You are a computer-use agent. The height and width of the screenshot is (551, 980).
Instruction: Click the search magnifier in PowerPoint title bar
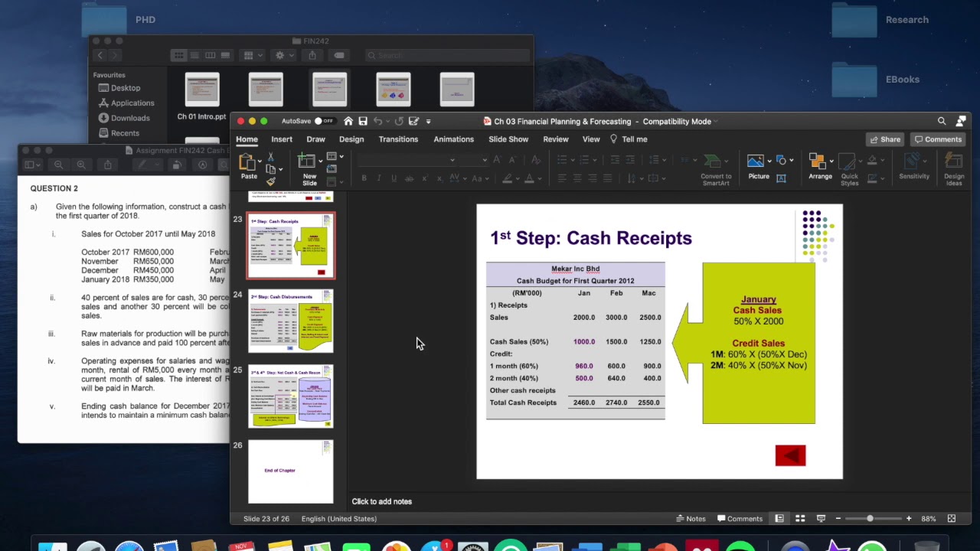click(x=942, y=121)
